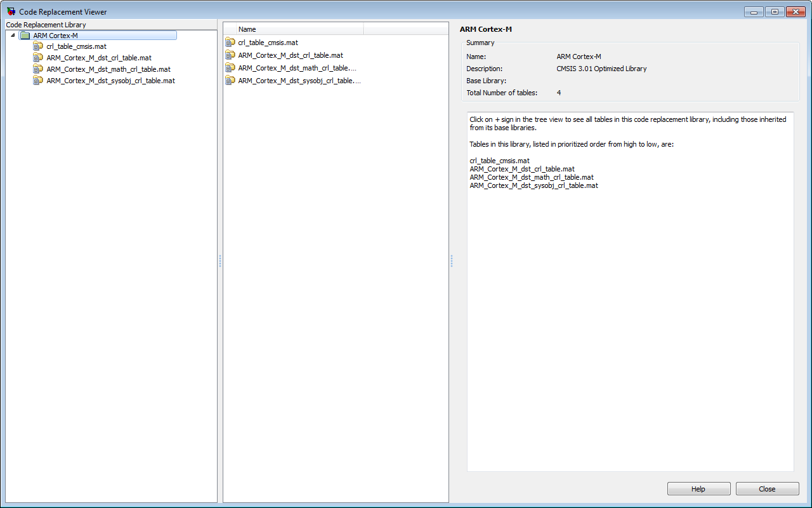This screenshot has height=508, width=812.
Task: Click the ARM Cortex-M value in the Summary
Action: tap(579, 57)
